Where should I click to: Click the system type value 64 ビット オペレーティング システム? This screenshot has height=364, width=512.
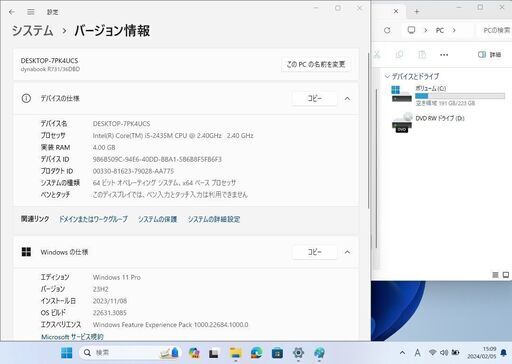[164, 183]
